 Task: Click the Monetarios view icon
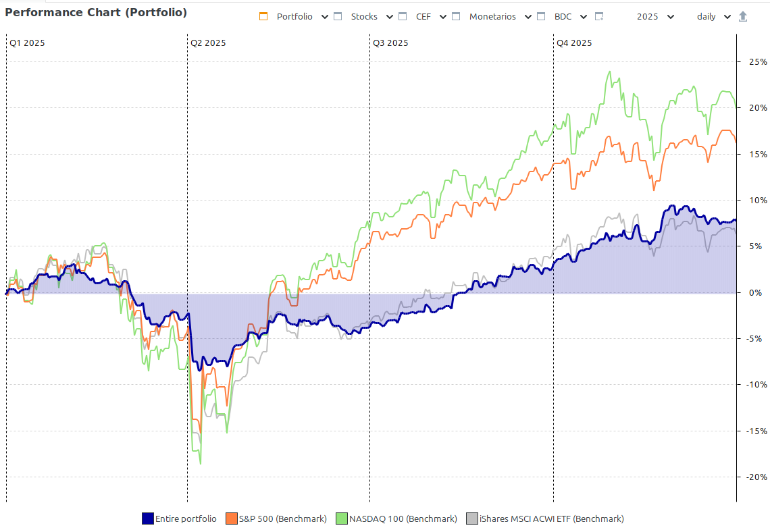[x=456, y=17]
